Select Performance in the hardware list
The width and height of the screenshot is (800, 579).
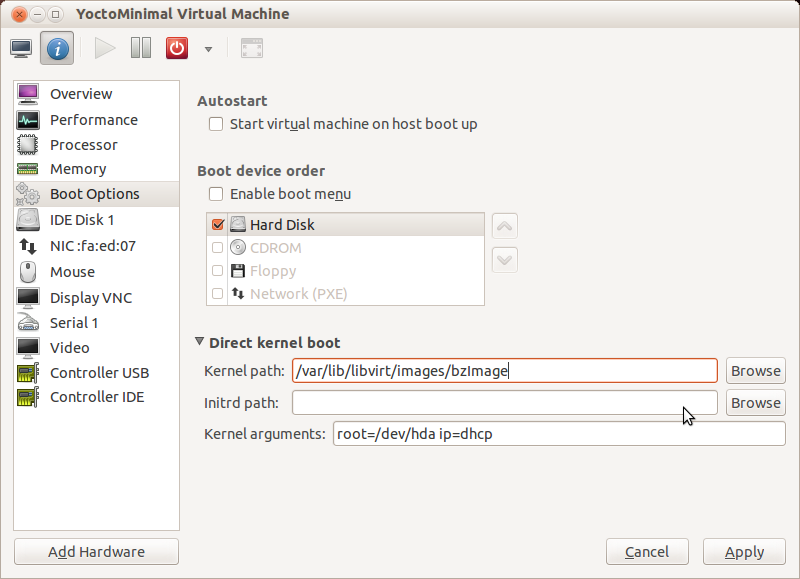click(x=93, y=120)
